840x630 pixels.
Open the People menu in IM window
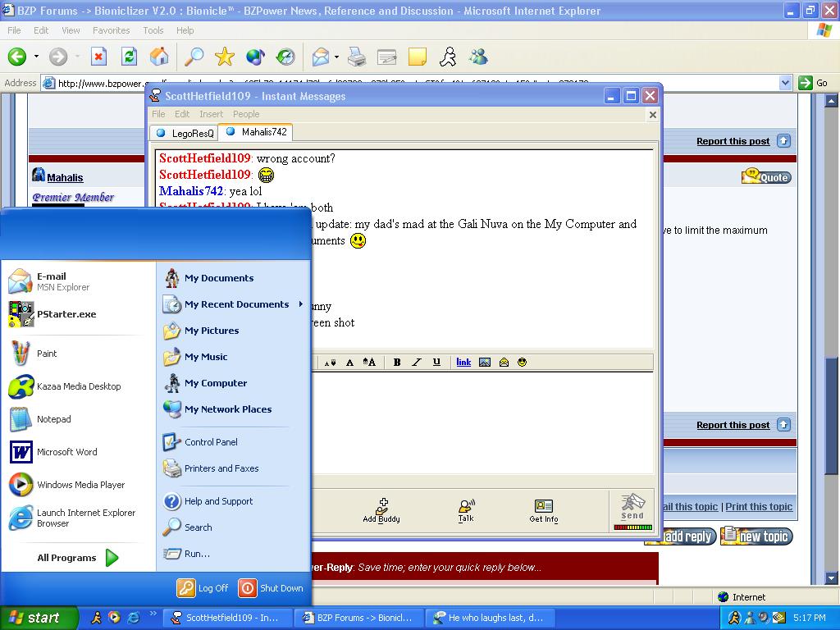[x=246, y=114]
